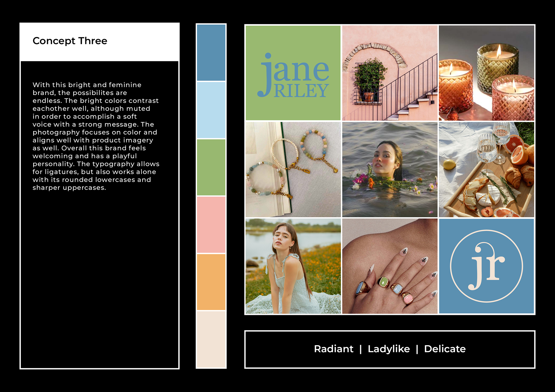Click the circular jr monogram logo

[486, 266]
